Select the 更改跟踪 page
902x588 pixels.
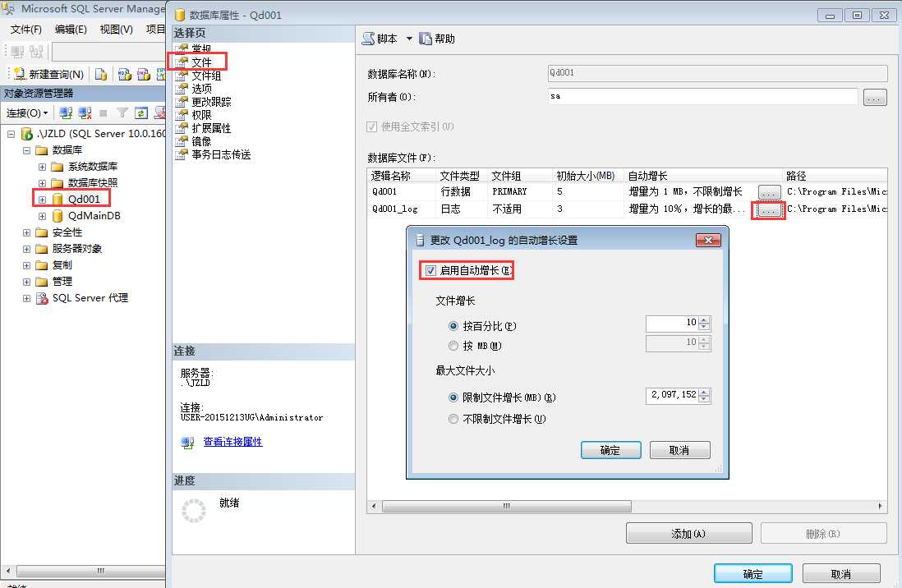click(x=211, y=101)
